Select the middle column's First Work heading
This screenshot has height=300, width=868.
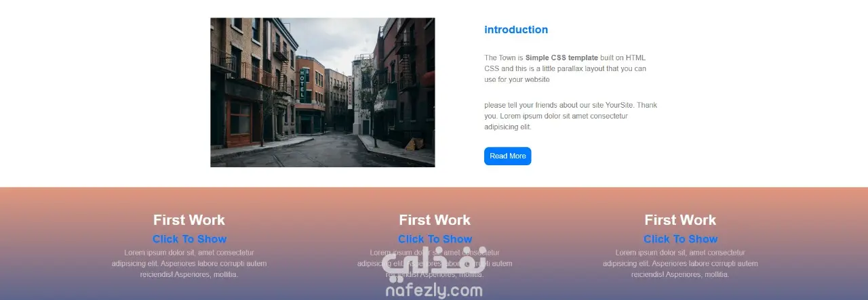click(x=435, y=220)
